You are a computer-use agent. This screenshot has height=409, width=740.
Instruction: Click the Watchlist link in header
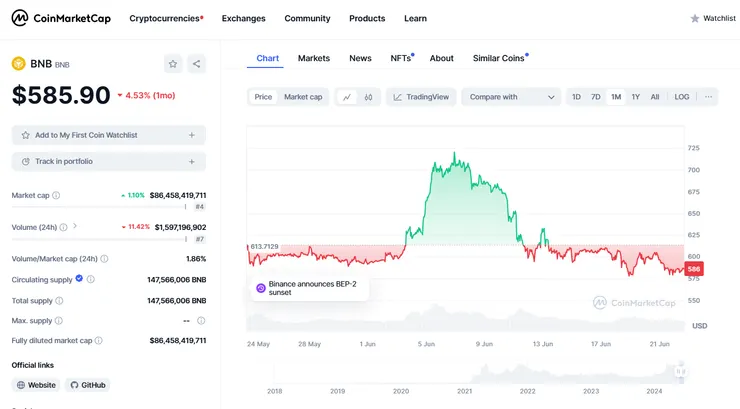click(713, 18)
